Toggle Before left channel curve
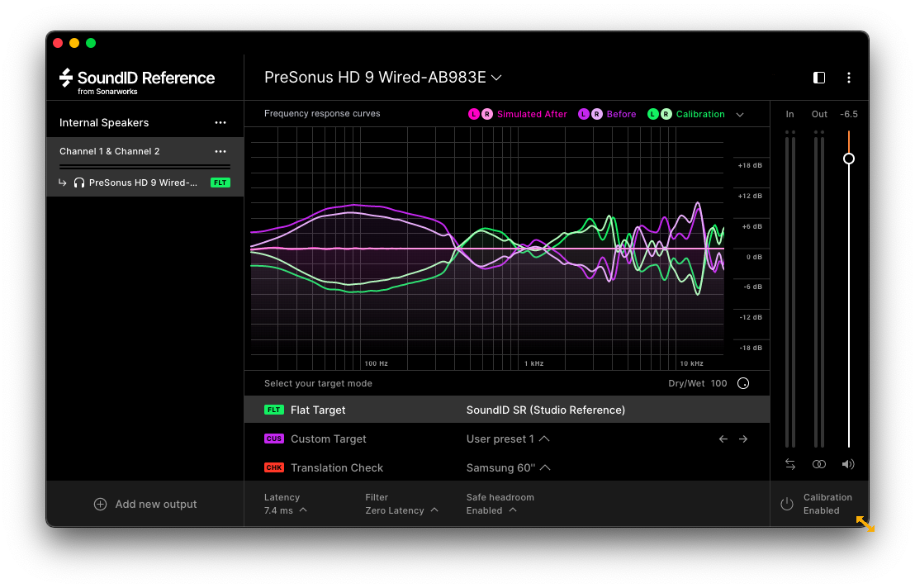This screenshot has width=915, height=588. coord(584,114)
